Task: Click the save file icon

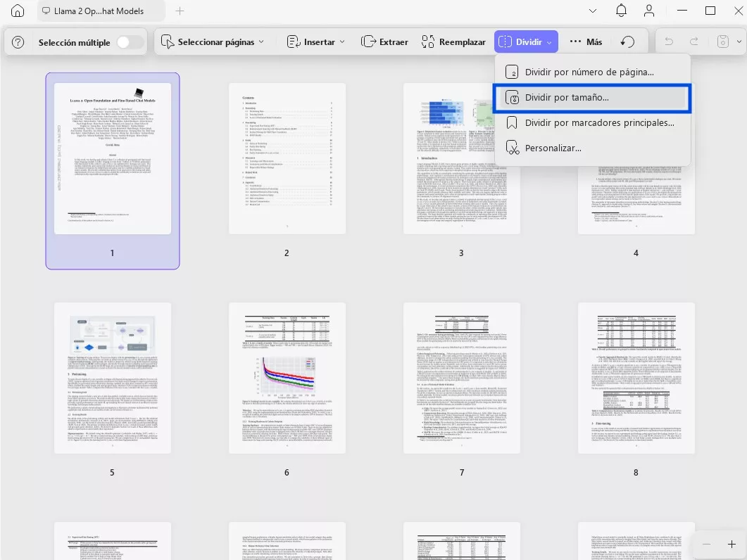Action: pyautogui.click(x=722, y=42)
